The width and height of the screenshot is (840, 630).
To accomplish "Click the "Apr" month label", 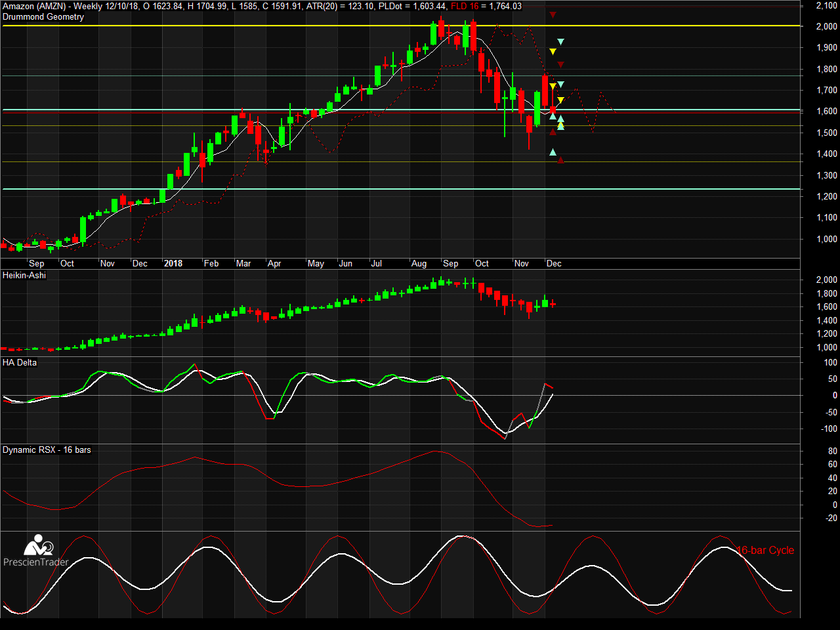I will click(274, 264).
